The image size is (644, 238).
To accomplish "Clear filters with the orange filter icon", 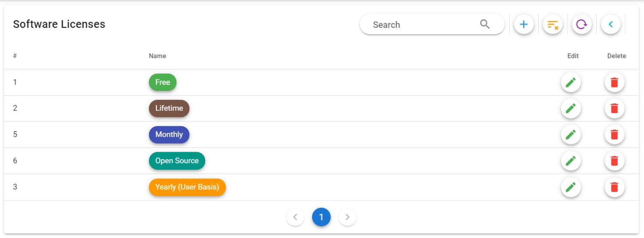I will [x=553, y=24].
